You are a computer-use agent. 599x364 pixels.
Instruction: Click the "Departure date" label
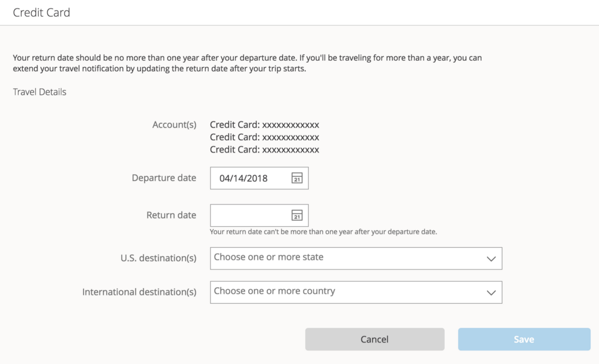click(x=164, y=178)
